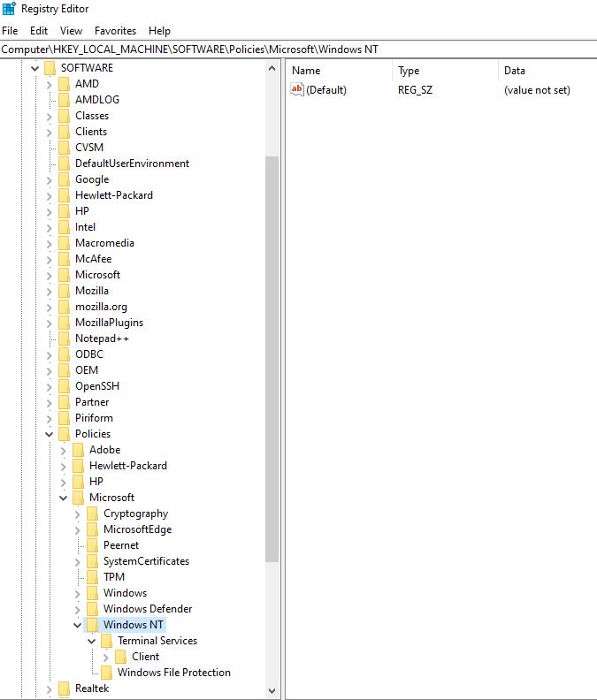Expand the AMD key
Screen dimensions: 597x700
[x=50, y=84]
